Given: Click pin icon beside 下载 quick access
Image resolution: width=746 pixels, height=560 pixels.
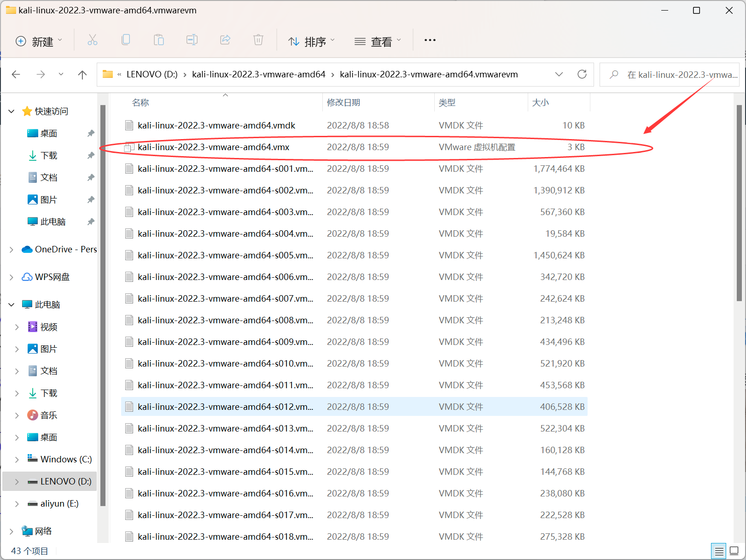Looking at the screenshot, I should point(91,156).
